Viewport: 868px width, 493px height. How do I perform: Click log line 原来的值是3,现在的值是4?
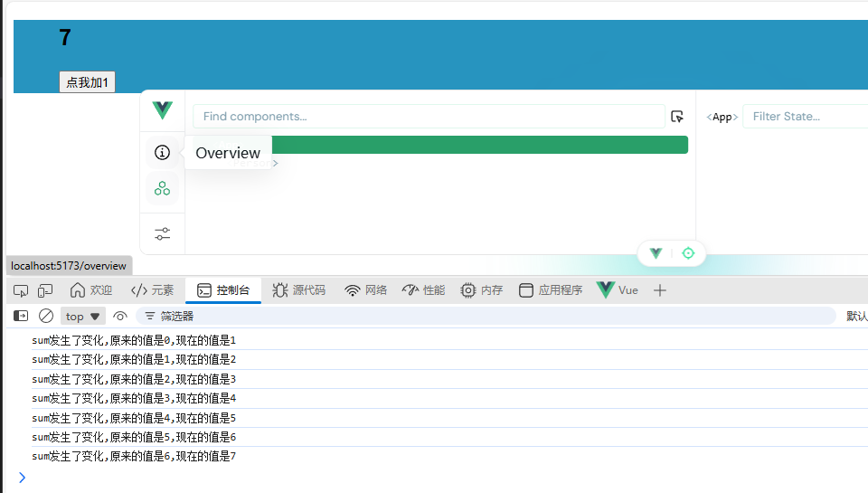pos(134,398)
